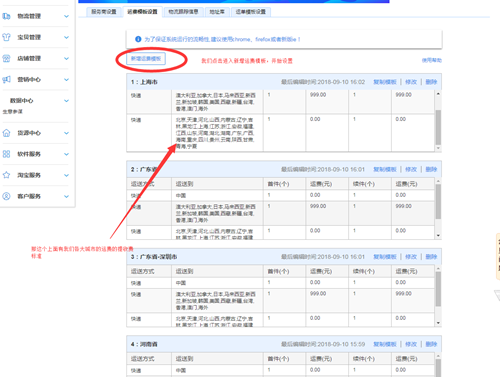500x377 pixels.
Task: Click 修改 for the 广东省-深圳市 template
Action: [x=411, y=257]
